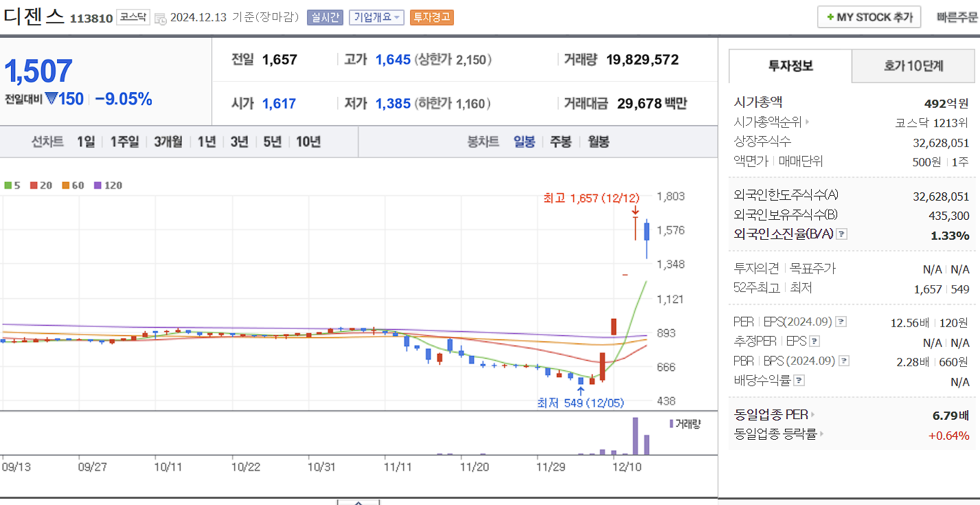Switch the chart to 월봉 view
The width and height of the screenshot is (980, 505).
click(x=597, y=140)
